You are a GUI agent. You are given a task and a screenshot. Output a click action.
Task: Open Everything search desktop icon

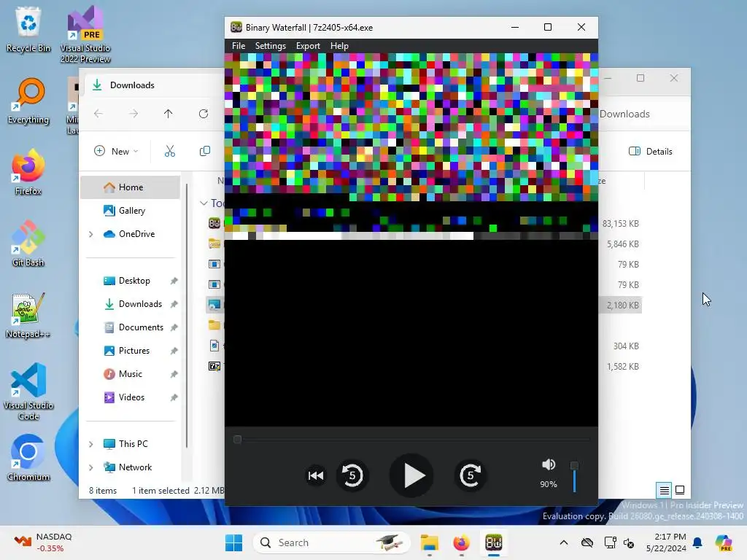(x=28, y=101)
